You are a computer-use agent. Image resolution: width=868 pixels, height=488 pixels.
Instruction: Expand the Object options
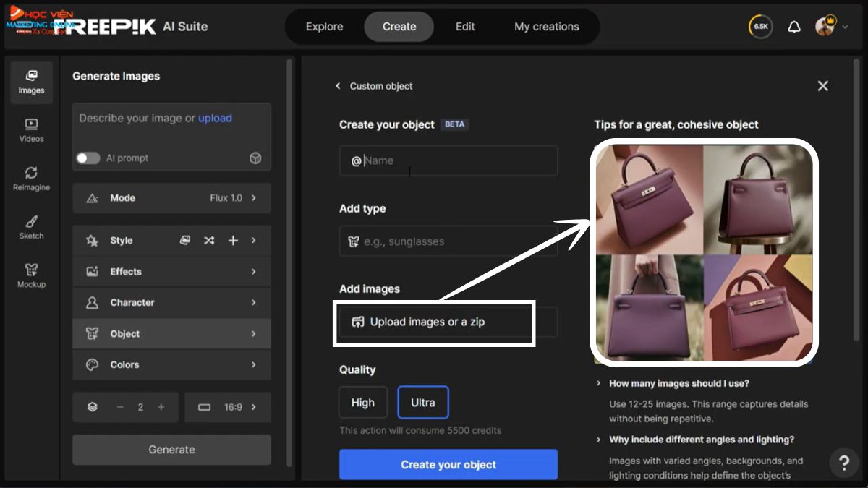pyautogui.click(x=171, y=334)
